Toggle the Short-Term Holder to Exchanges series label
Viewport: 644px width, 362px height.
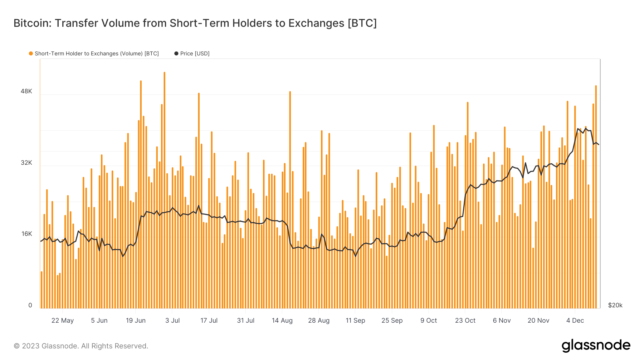[x=97, y=54]
